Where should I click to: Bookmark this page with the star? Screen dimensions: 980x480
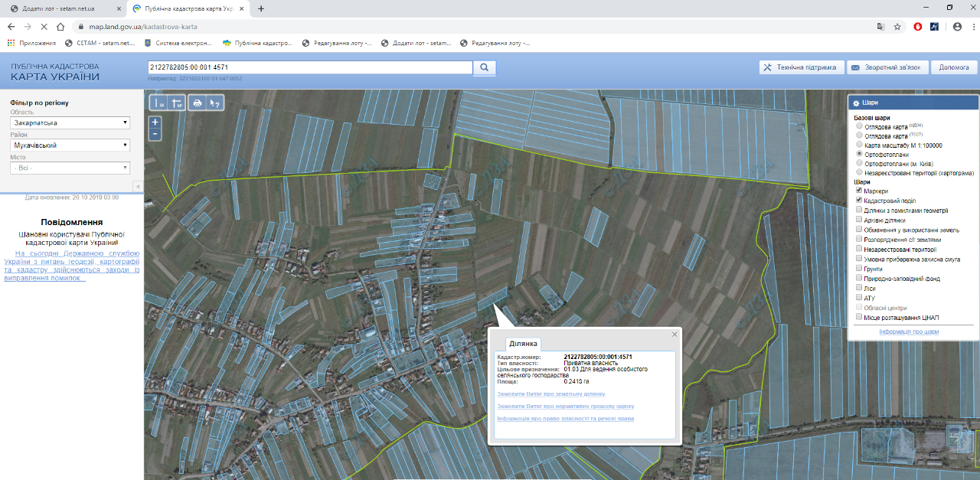(897, 26)
